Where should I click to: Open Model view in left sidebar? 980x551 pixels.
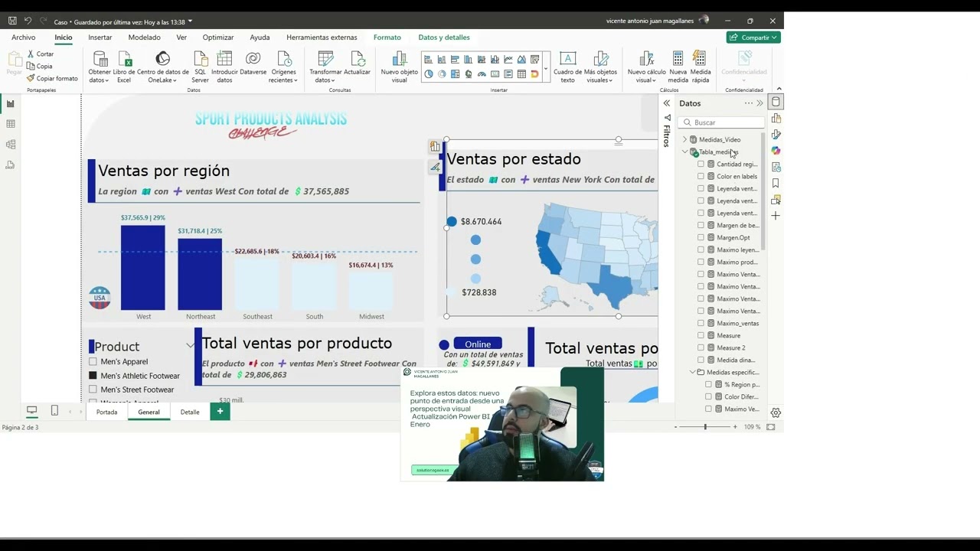click(x=10, y=144)
